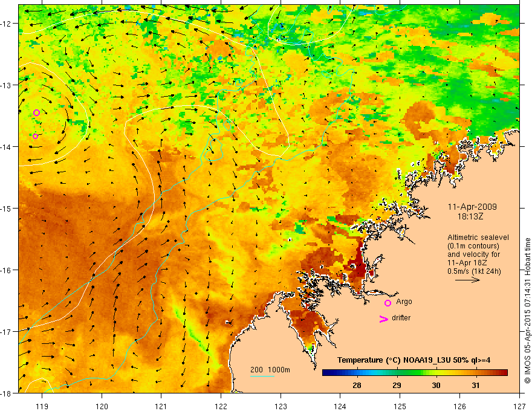
Task: Click latitude axis label '-13'
Action: pos(7,85)
